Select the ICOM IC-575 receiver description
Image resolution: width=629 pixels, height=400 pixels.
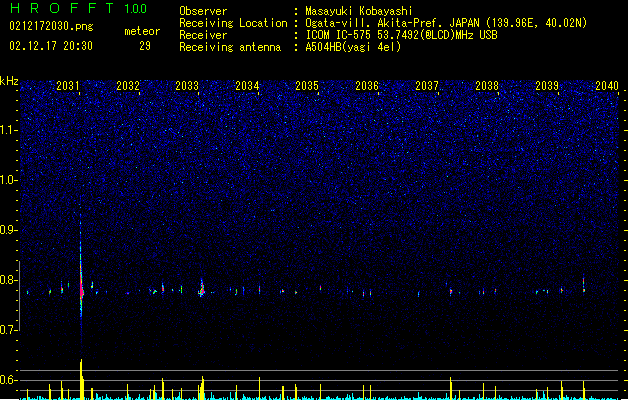402,35
